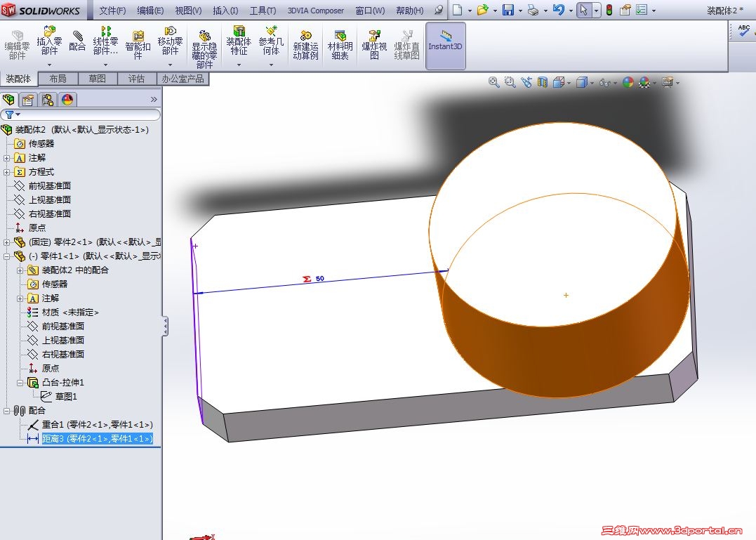Image resolution: width=756 pixels, height=540 pixels.
Task: Open the 窗口(W) menu
Action: 370,10
